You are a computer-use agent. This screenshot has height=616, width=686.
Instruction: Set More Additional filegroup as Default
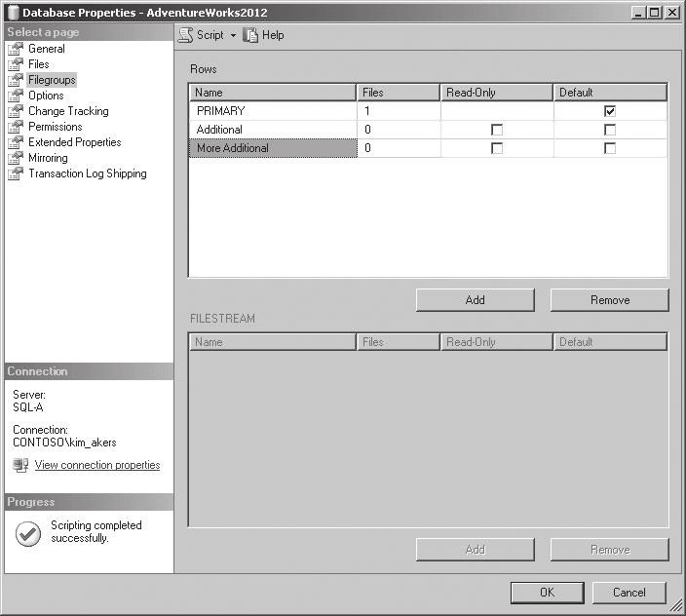tap(610, 148)
